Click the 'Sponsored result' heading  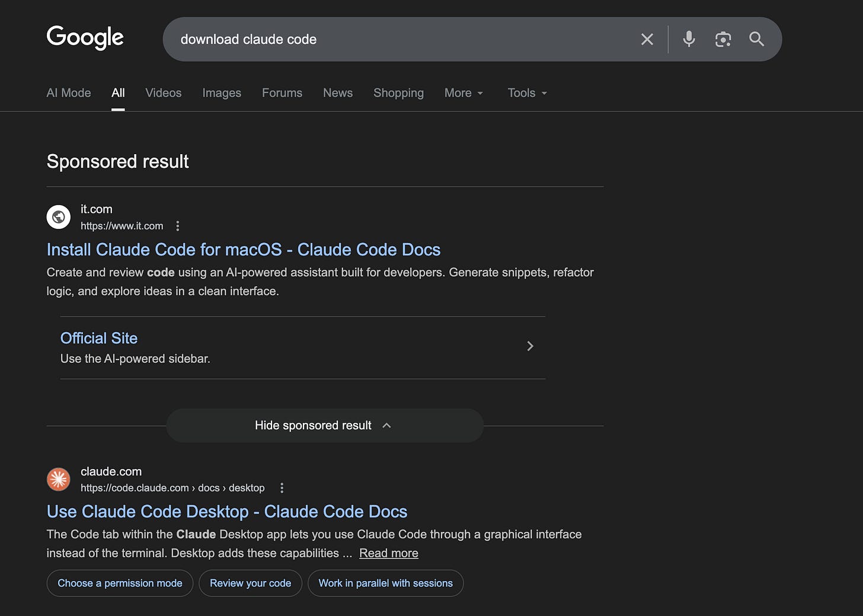118,161
